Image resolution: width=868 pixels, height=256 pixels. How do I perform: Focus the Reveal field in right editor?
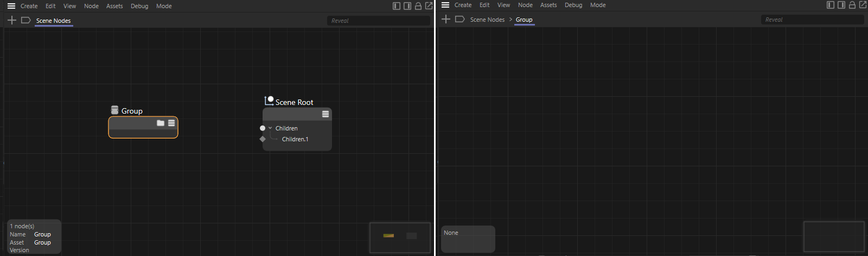point(813,20)
